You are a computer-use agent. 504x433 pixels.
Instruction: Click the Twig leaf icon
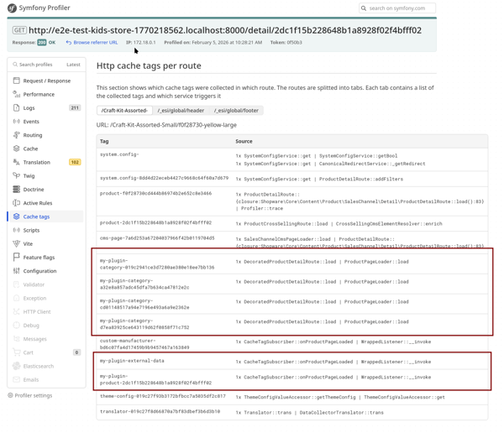click(17, 175)
